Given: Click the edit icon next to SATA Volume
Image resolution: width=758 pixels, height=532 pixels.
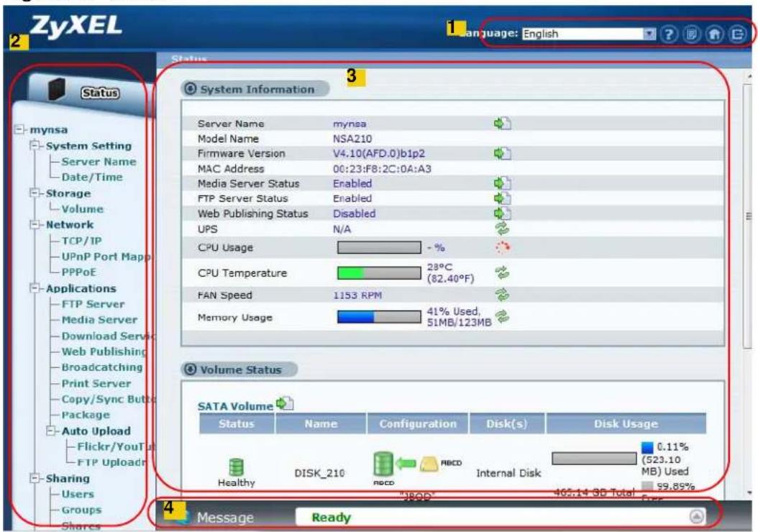Looking at the screenshot, I should pos(284,403).
